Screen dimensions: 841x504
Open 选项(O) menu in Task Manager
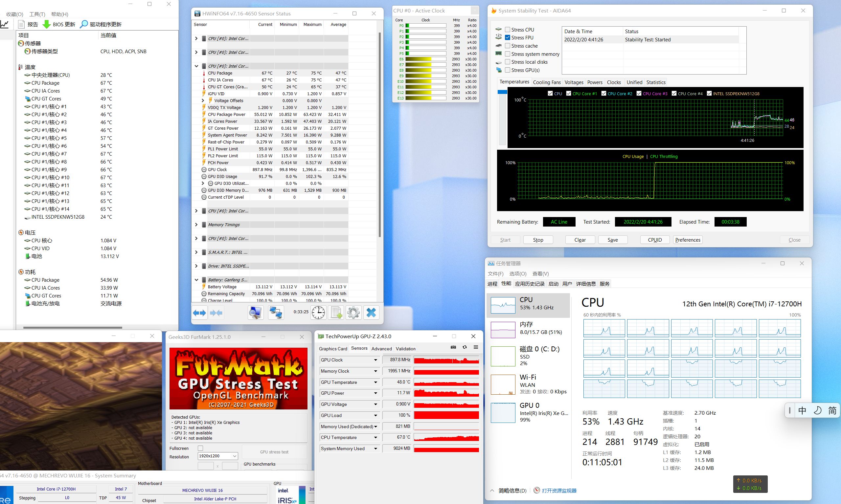tap(518, 274)
